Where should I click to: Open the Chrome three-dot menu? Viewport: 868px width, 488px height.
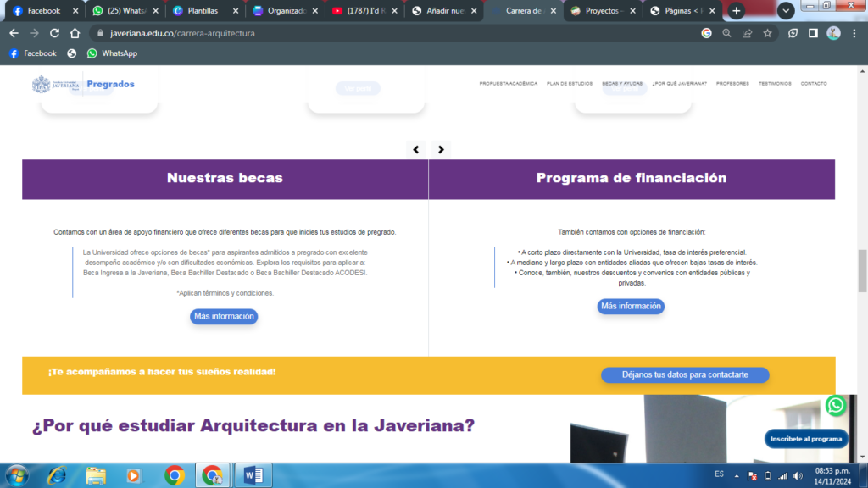click(x=854, y=33)
